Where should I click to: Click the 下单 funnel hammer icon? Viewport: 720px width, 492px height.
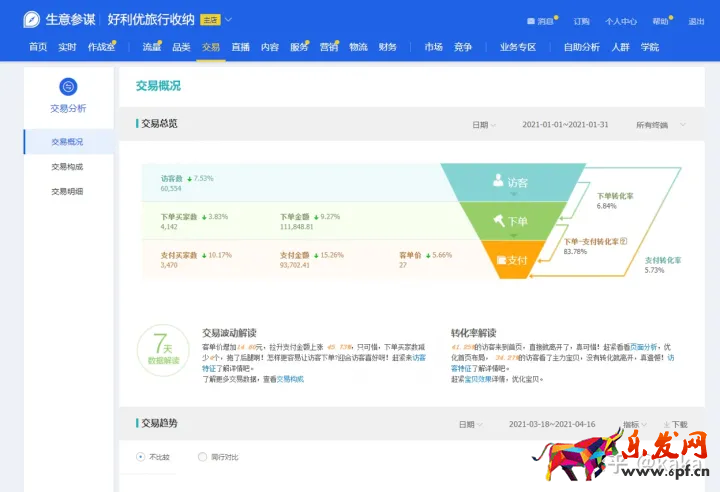pos(498,221)
